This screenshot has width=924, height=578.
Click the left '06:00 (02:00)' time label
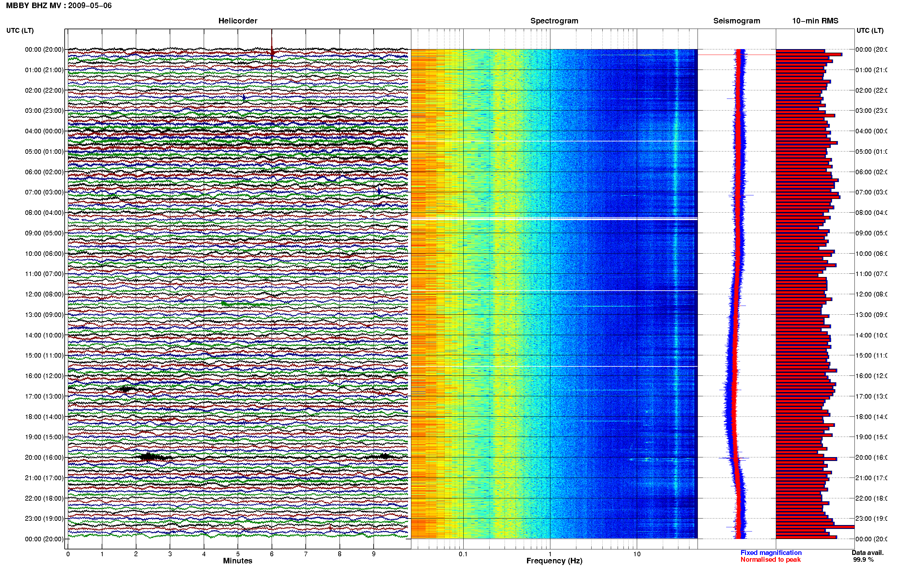(44, 172)
